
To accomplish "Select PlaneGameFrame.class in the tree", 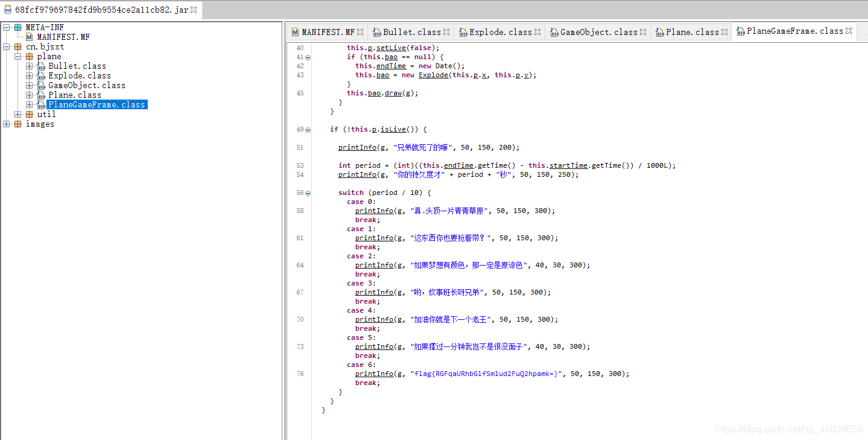I will 97,104.
